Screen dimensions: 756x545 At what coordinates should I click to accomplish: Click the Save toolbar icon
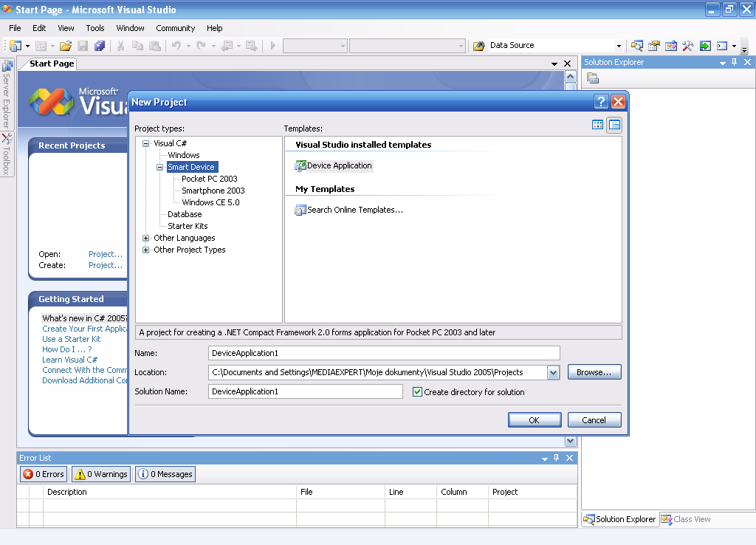coord(83,46)
